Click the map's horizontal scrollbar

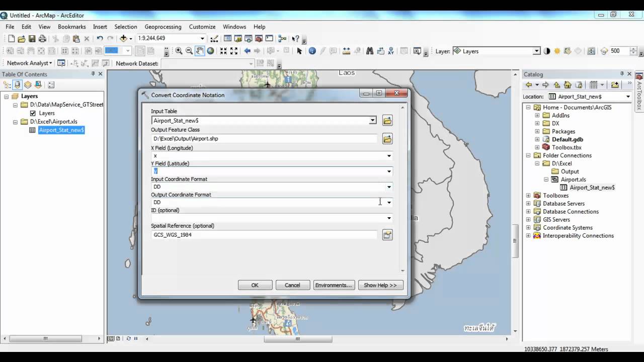[x=298, y=339]
